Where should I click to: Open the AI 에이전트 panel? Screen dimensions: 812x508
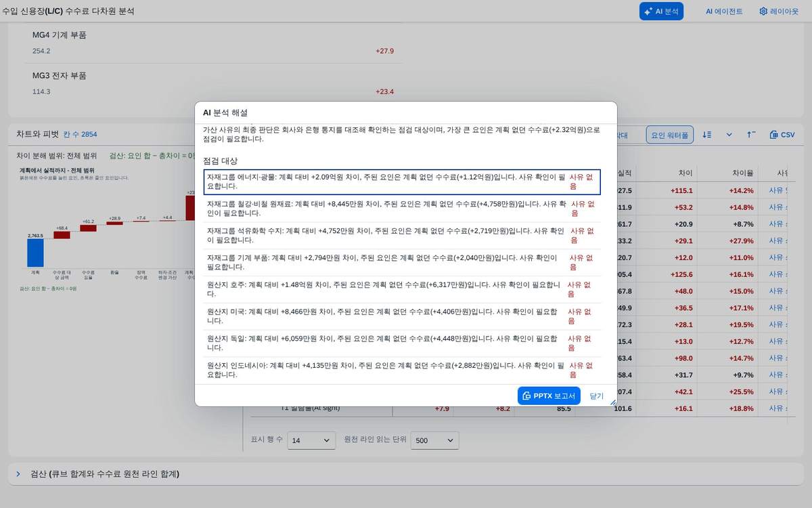723,11
